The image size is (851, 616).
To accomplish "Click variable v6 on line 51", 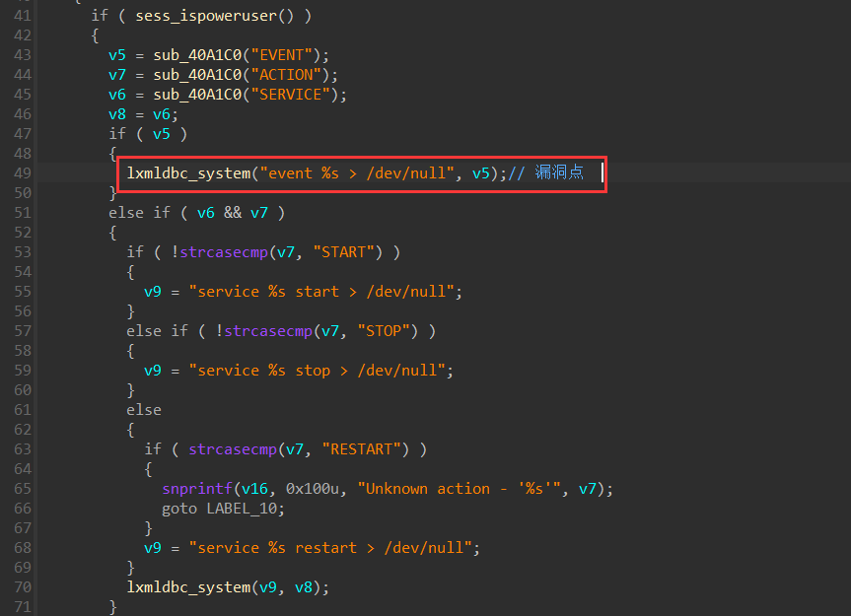I will tap(206, 213).
